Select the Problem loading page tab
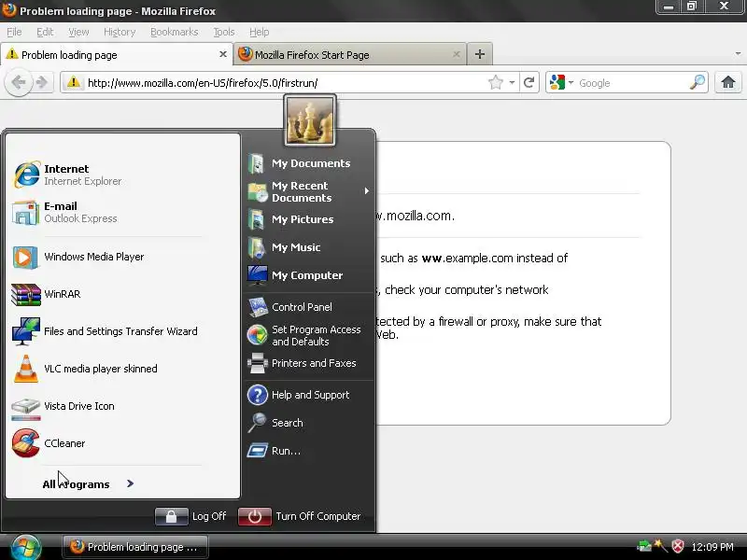The image size is (747, 560). pyautogui.click(x=116, y=55)
